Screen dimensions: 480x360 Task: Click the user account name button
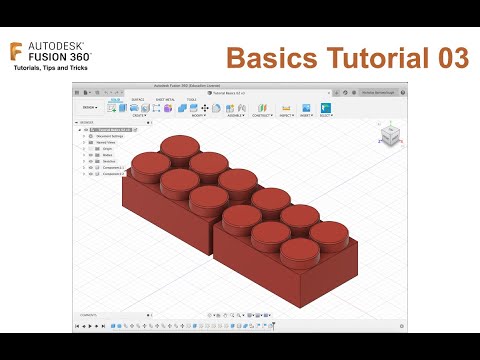click(x=378, y=93)
